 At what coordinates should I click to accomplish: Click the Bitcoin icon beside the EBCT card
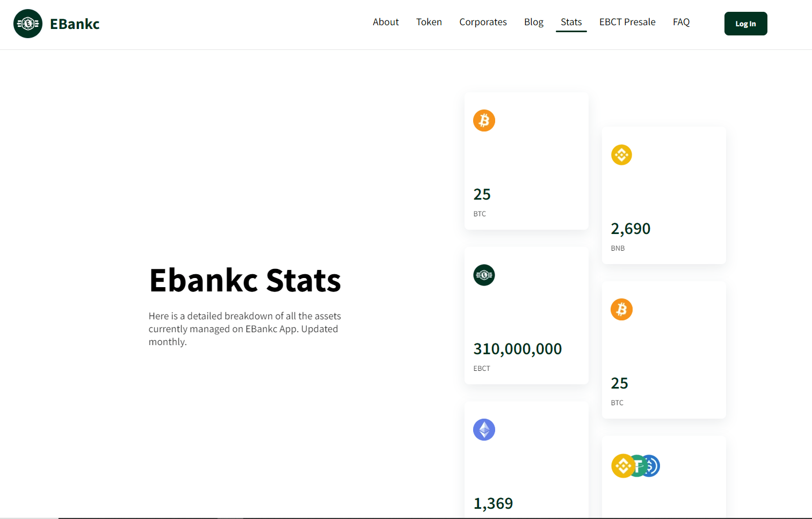621,310
